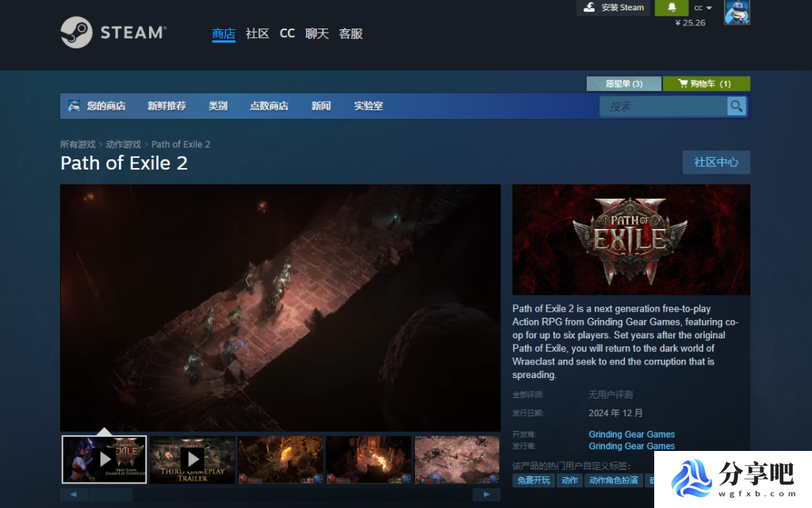Click the avatar icon beside 您的商店
Viewport: 812px width, 508px height.
tap(74, 106)
